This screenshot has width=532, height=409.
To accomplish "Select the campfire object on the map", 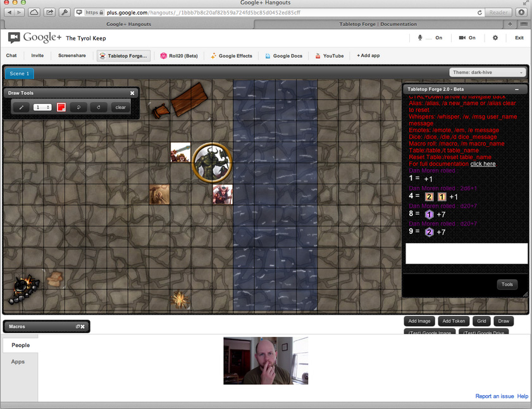I will [25, 289].
